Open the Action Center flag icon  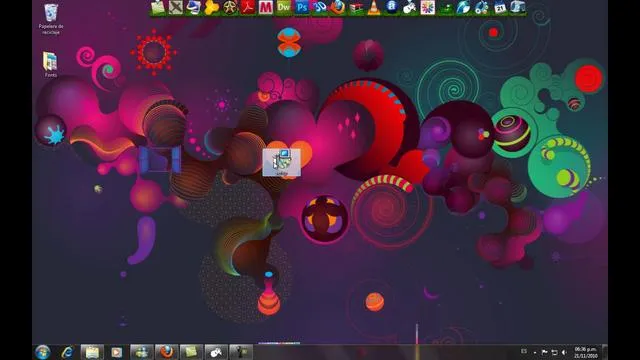coord(544,352)
